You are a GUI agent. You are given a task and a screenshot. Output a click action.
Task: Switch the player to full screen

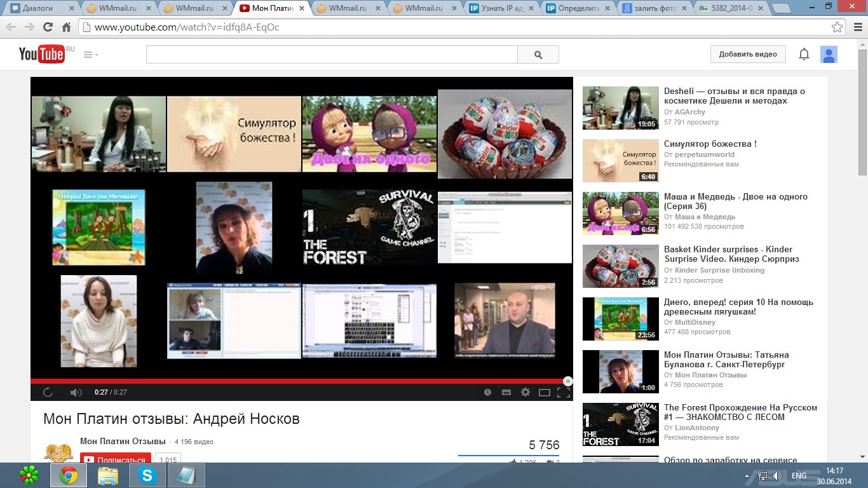(563, 393)
